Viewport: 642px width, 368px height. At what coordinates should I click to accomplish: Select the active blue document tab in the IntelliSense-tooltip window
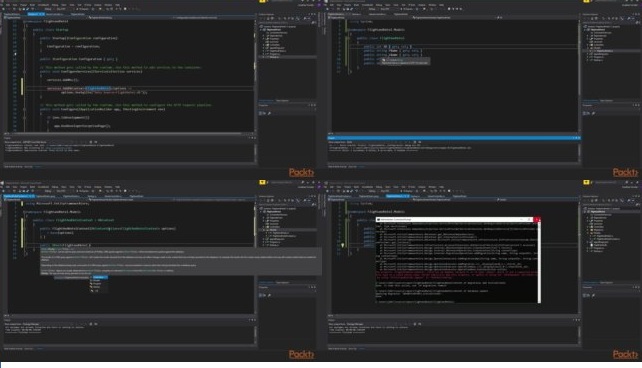pos(19,196)
